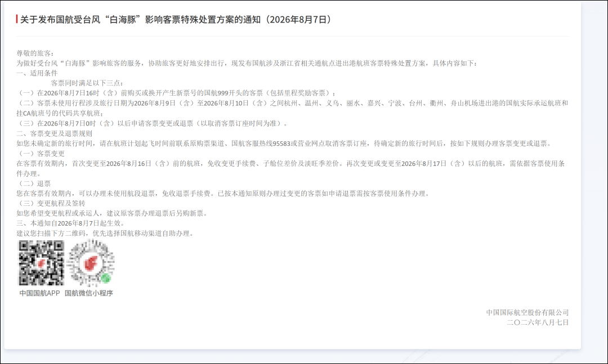This screenshot has width=608, height=364.
Task: Click the heading 二、客票变更及退票规则
Action: click(54, 133)
